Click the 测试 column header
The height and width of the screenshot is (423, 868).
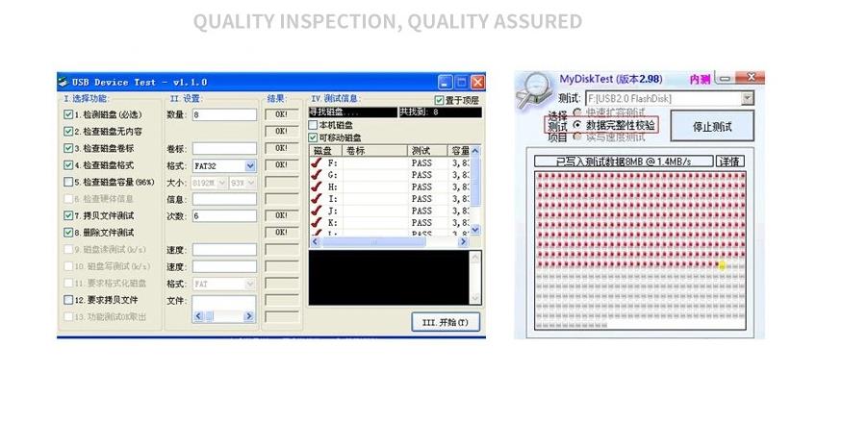point(427,150)
